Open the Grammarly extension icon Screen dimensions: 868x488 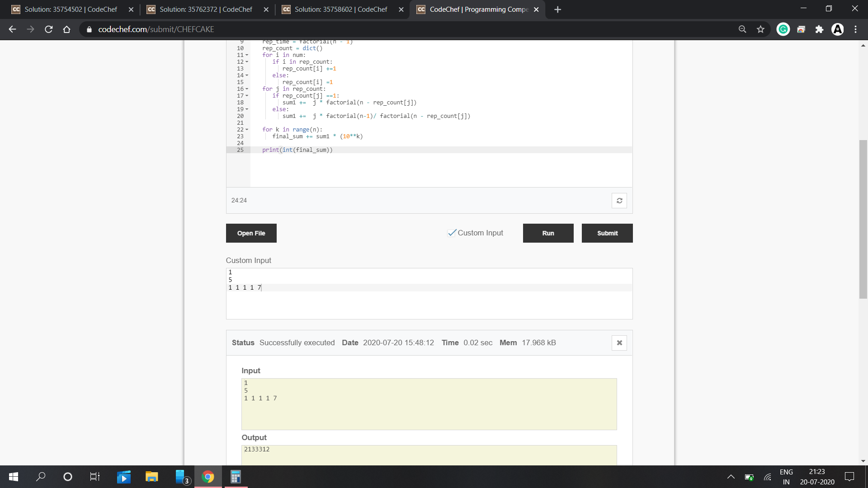(783, 29)
